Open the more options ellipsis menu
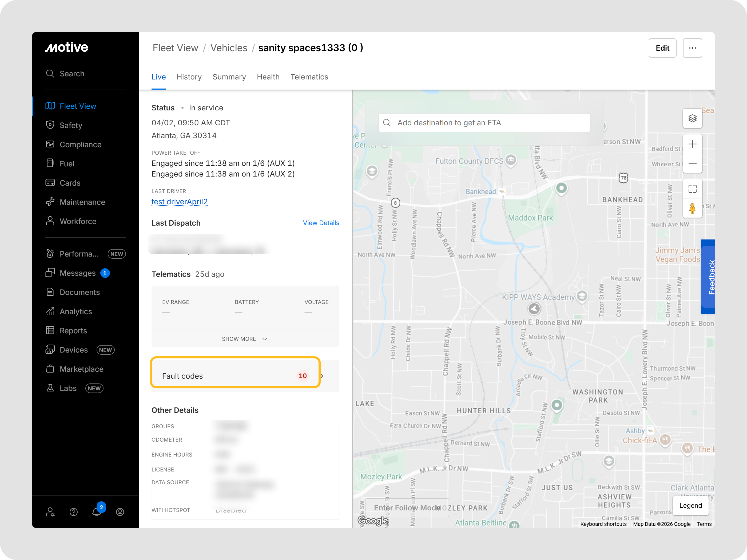This screenshot has height=560, width=747. point(692,48)
